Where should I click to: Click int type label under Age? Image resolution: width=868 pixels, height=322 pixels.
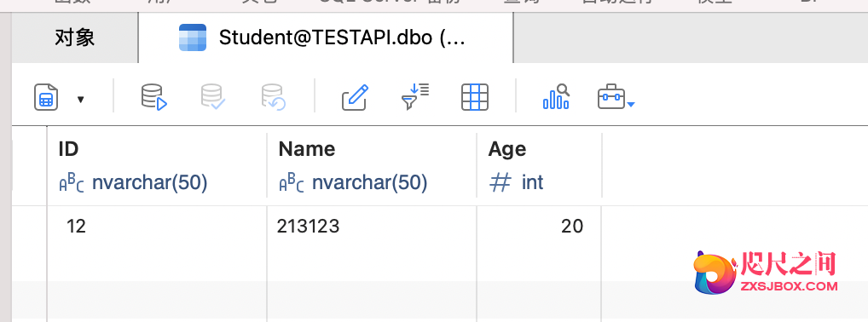tap(533, 182)
